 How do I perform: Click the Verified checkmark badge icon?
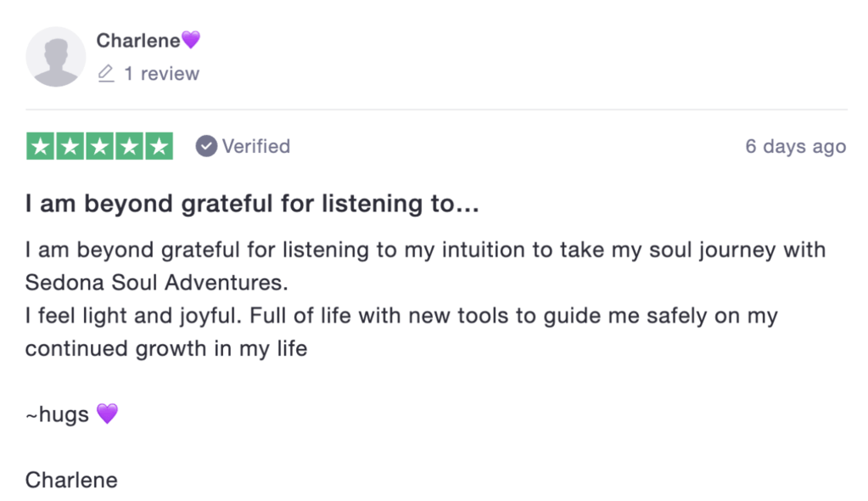[206, 146]
